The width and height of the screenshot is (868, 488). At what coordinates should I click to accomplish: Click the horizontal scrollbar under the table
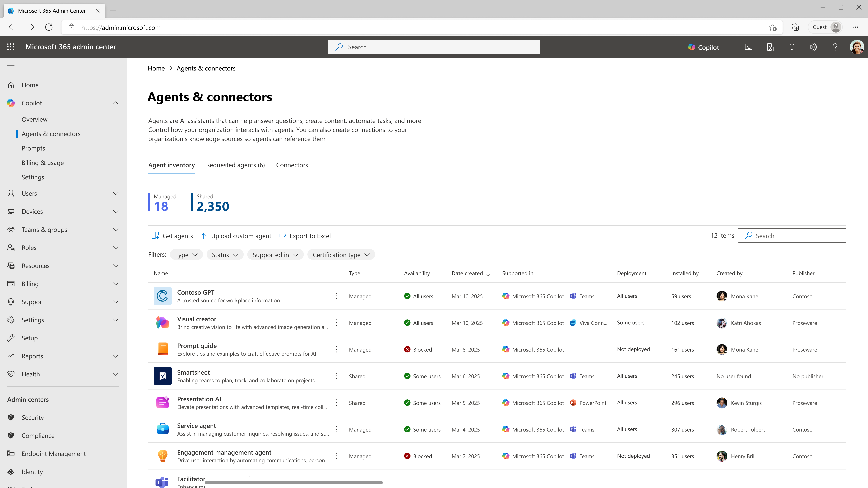[294, 483]
